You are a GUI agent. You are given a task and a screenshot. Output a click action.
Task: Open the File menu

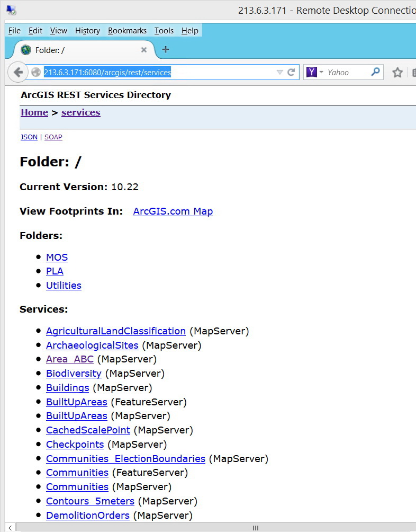point(14,31)
